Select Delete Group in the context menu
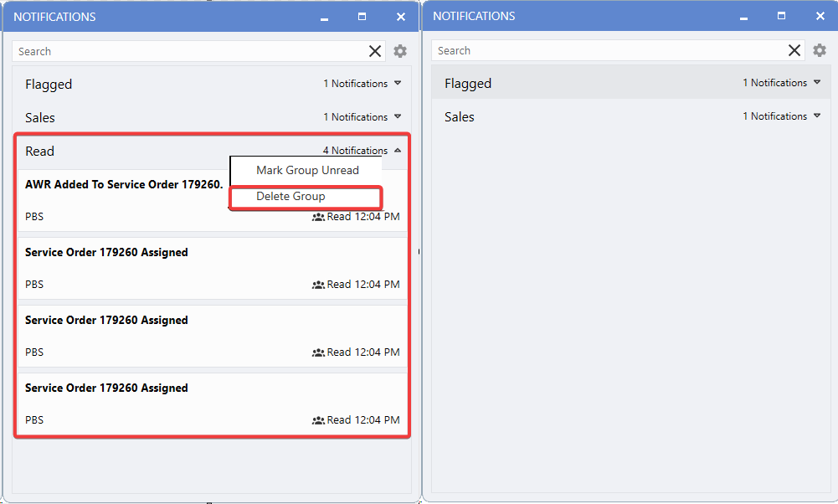The image size is (838, 504). click(290, 197)
